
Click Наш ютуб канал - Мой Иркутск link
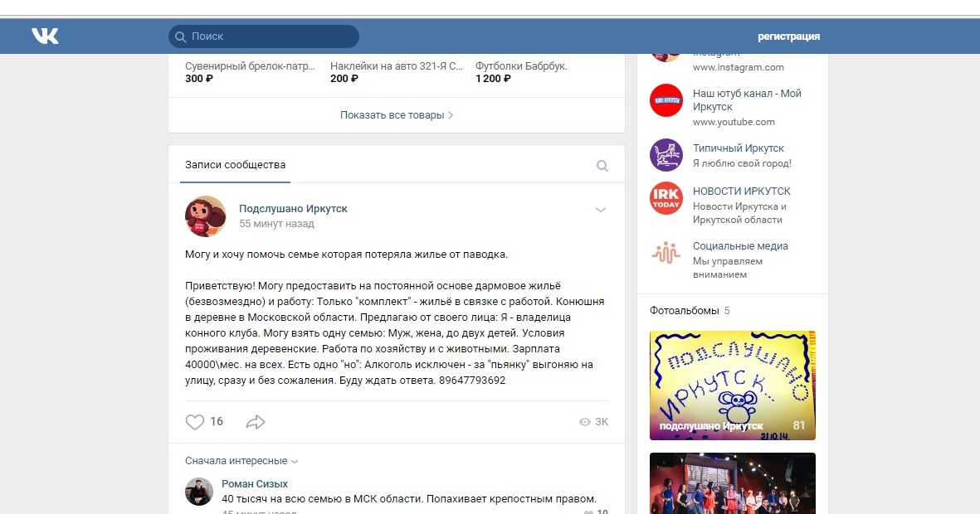point(747,100)
